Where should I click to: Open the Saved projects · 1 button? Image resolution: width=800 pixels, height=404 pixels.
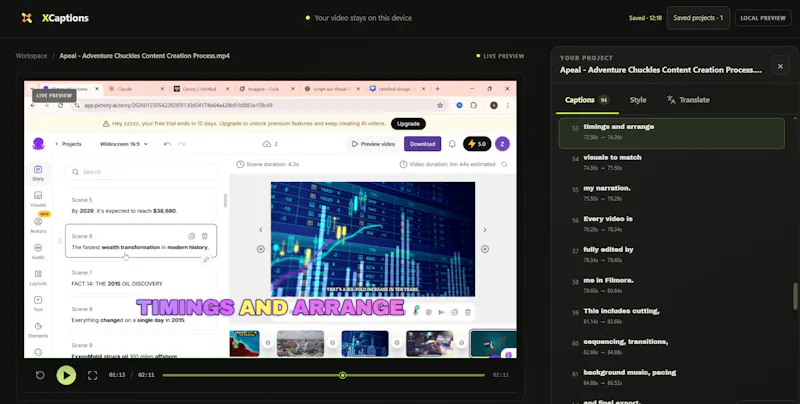[698, 18]
